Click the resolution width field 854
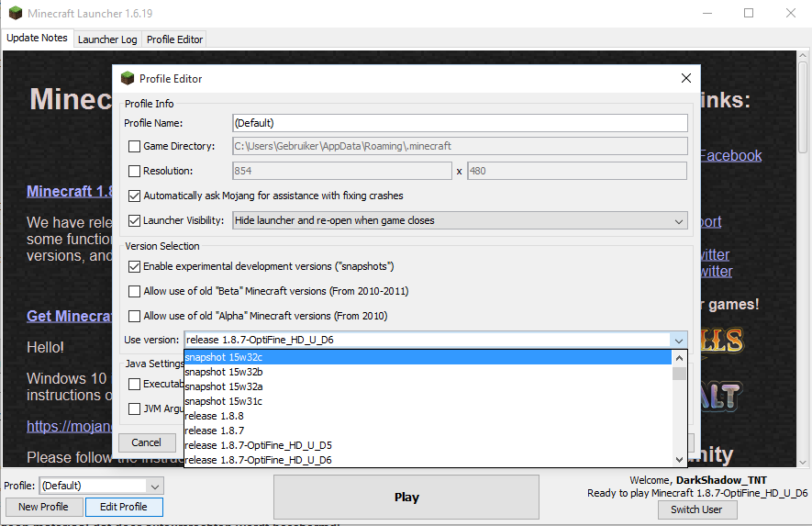 pos(342,171)
